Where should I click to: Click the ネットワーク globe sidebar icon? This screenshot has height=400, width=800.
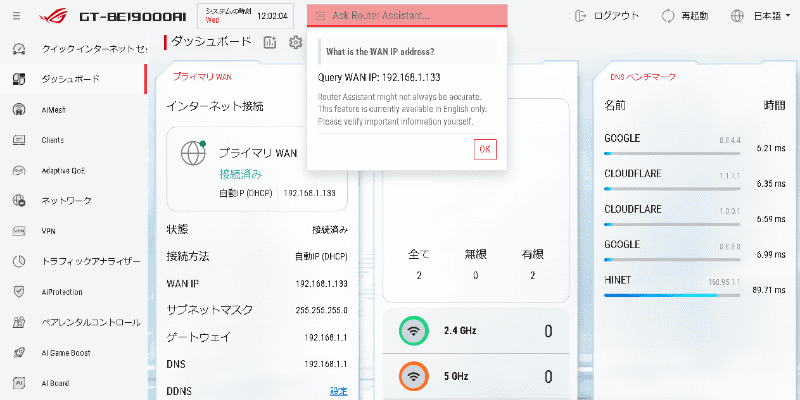point(19,201)
